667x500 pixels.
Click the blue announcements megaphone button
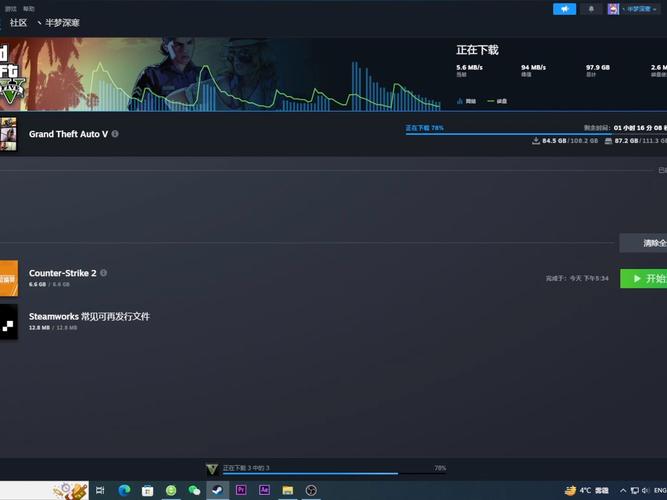click(564, 9)
